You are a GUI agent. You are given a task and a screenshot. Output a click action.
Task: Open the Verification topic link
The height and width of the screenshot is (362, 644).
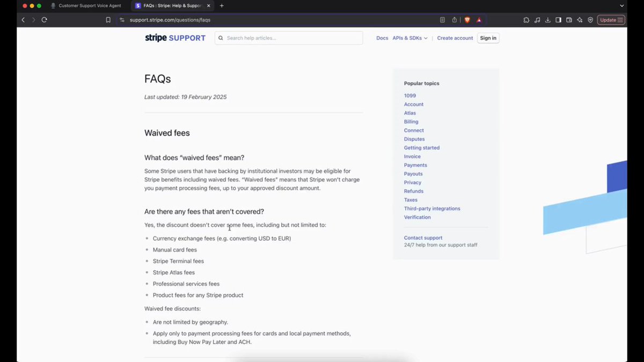pyautogui.click(x=418, y=217)
